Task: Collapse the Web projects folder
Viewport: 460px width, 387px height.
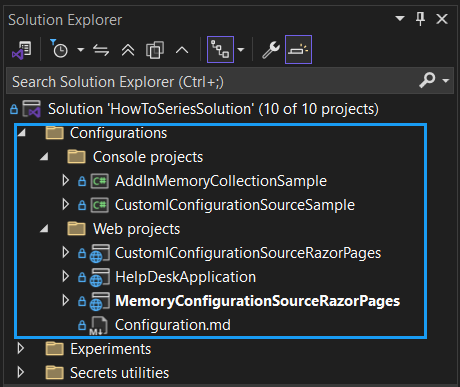Action: (x=44, y=229)
